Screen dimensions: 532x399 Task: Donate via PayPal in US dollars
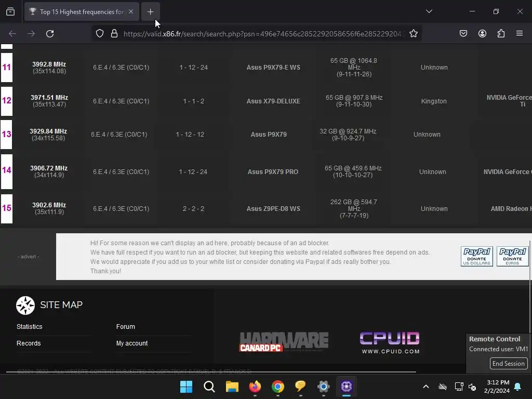point(477,257)
